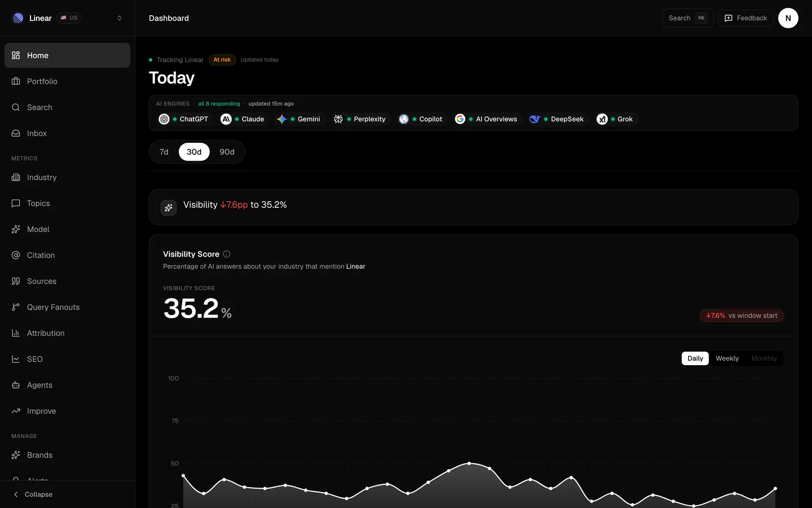Open Industry metrics
The image size is (812, 508).
[x=67, y=177]
